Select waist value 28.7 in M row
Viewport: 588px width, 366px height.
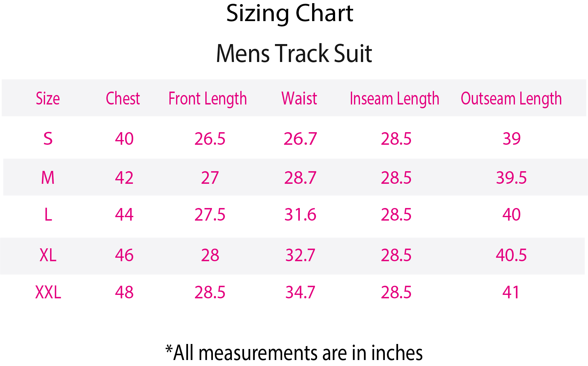300,178
